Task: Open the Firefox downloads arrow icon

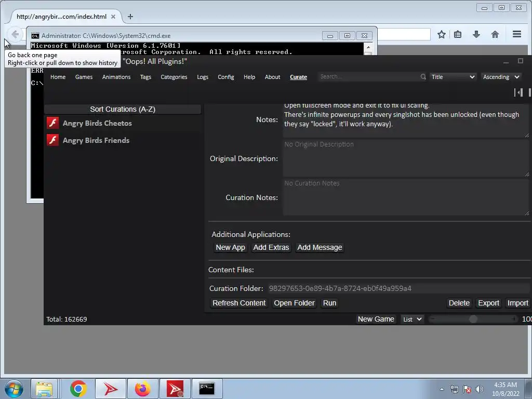Action: point(476,34)
